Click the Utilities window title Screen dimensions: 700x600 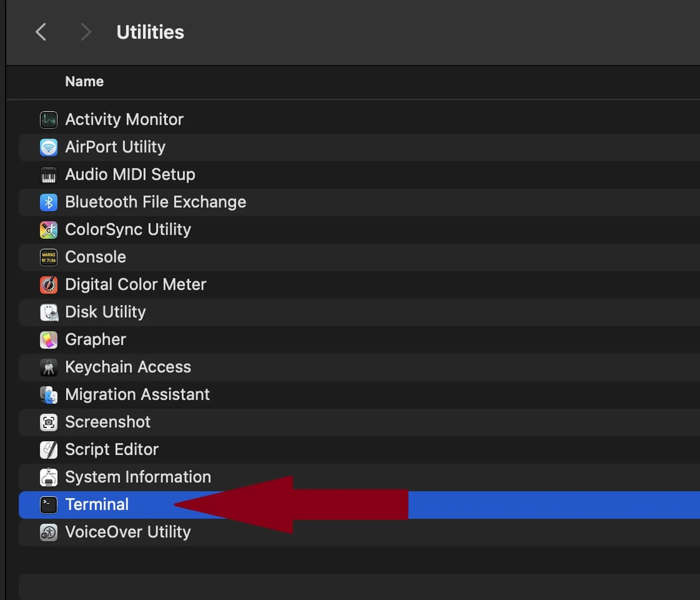click(150, 32)
